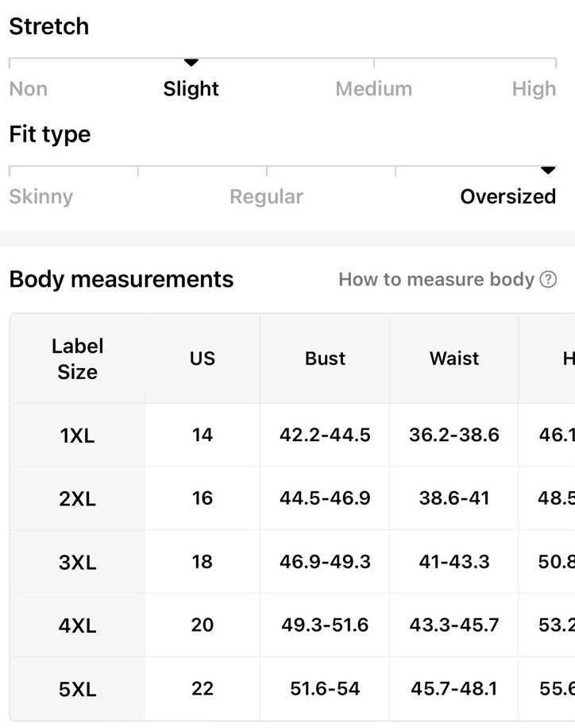Click the 4XL label size row

(x=292, y=625)
